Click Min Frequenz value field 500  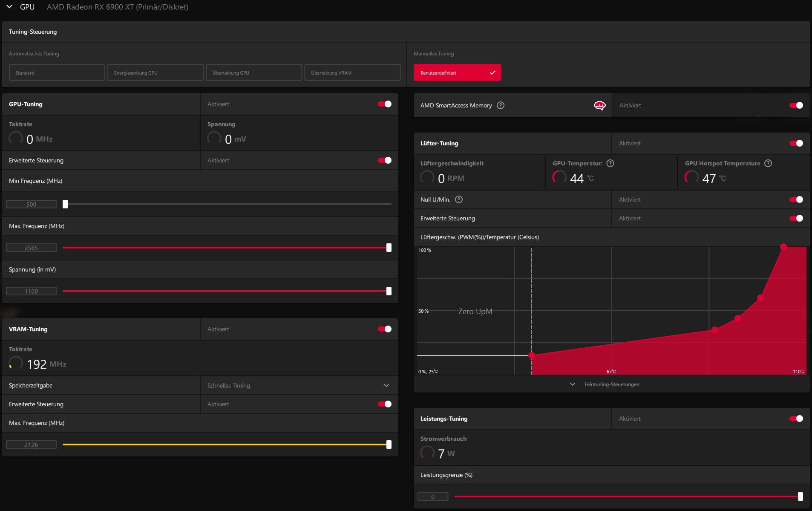click(31, 204)
